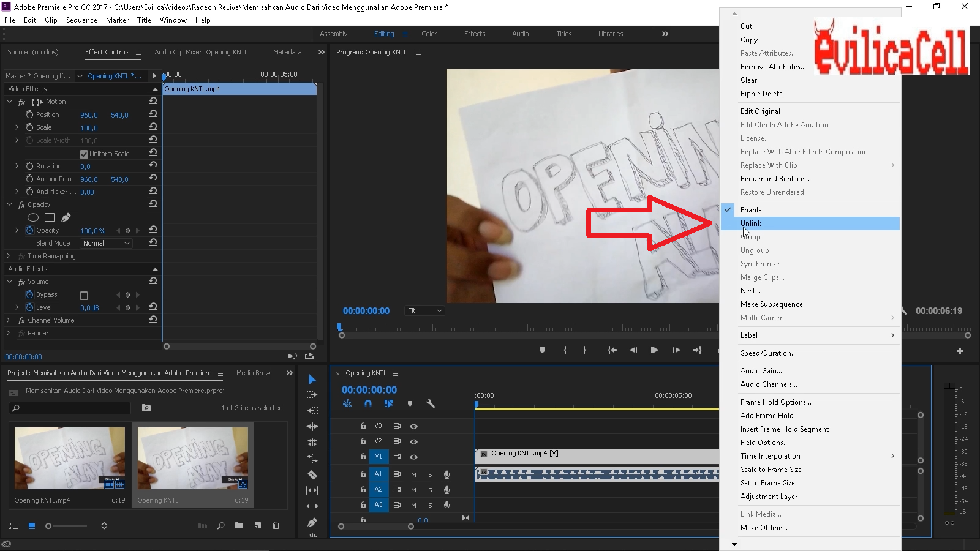This screenshot has width=980, height=551.
Task: Select the Track Select Forward tool
Action: pos(312,395)
